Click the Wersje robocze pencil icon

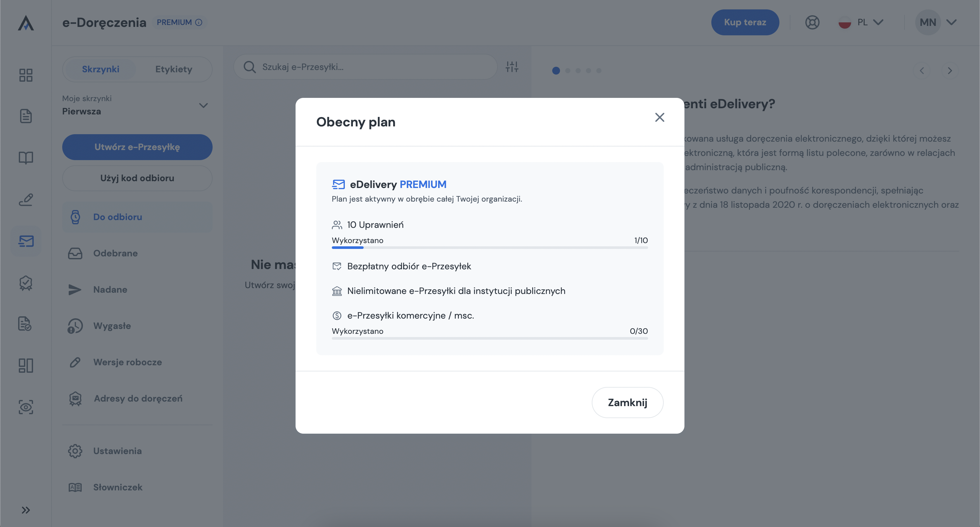(x=75, y=362)
